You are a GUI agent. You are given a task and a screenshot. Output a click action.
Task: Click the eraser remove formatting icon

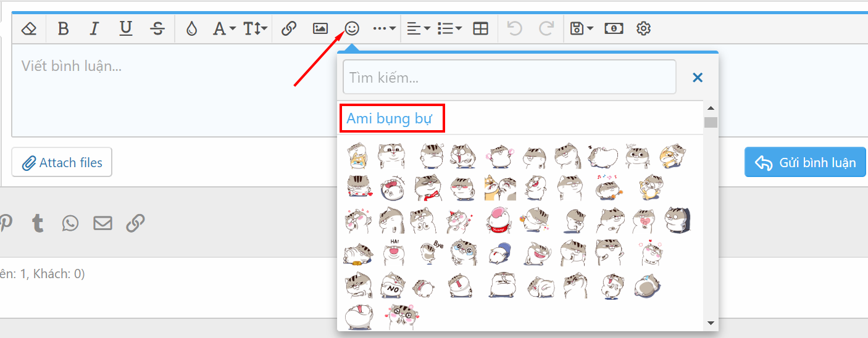pyautogui.click(x=29, y=28)
